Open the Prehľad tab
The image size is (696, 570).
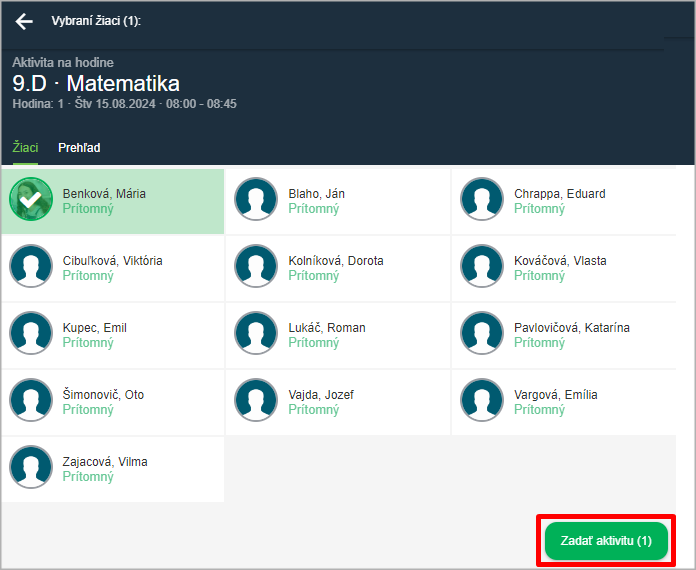pos(79,148)
